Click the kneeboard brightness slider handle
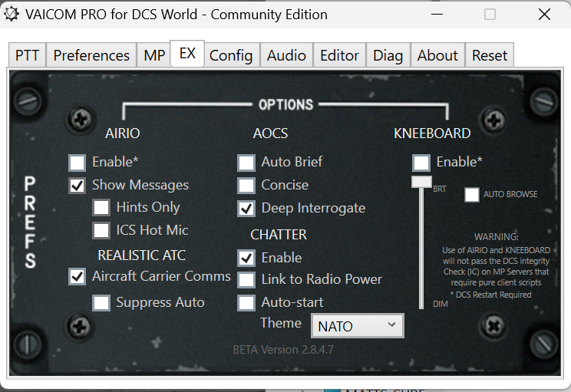 421,182
